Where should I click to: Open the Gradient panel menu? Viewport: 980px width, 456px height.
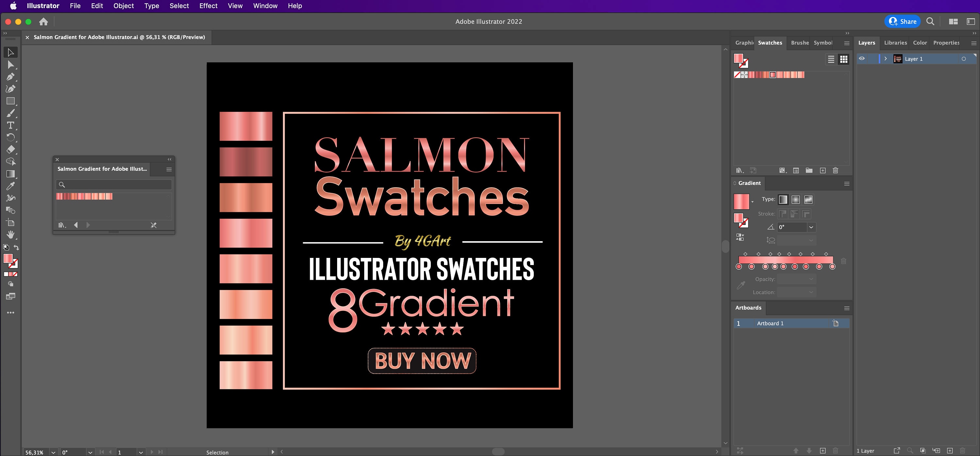click(846, 183)
